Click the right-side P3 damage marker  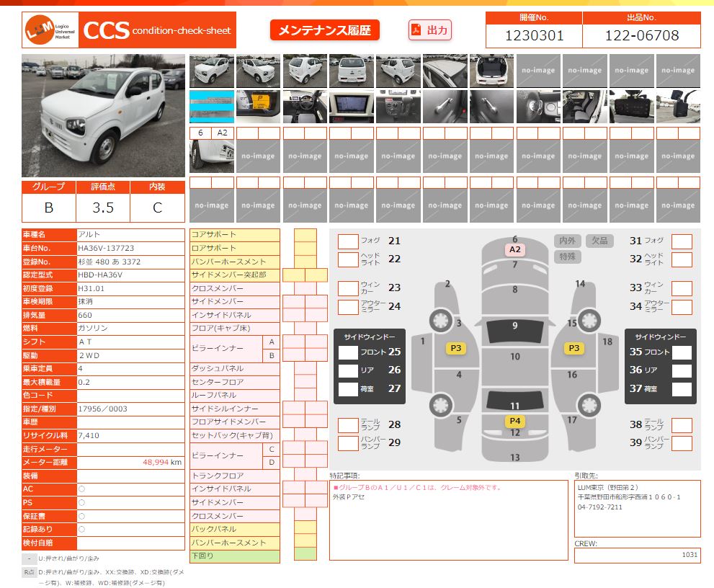574,348
